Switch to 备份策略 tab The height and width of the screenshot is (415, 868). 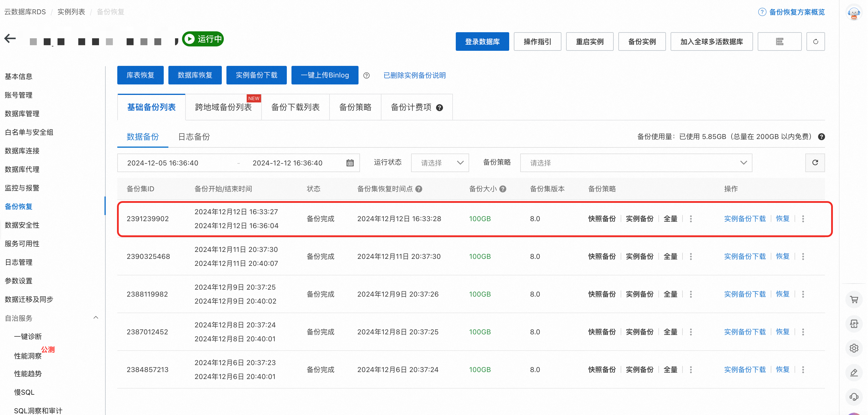355,107
